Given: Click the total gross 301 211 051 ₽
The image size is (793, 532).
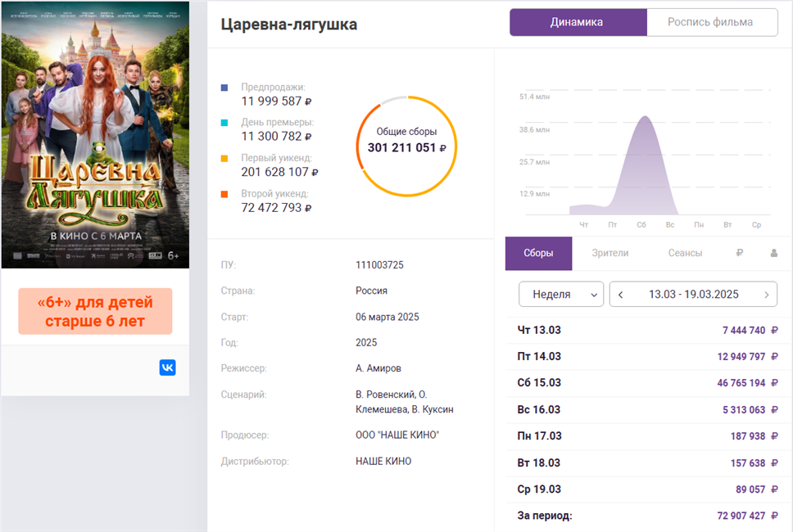Looking at the screenshot, I should click(x=406, y=147).
